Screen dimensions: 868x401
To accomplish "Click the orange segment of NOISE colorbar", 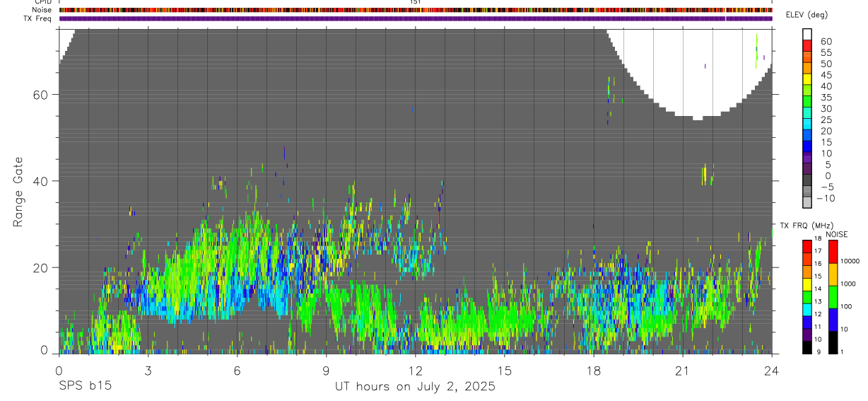I will (833, 274).
